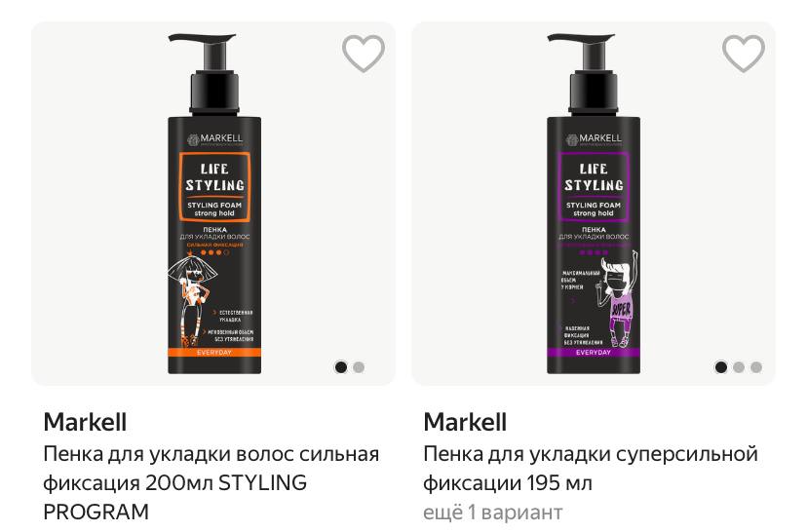The height and width of the screenshot is (532, 807).
Task: Click the pump dispenser of the purple bottle
Action: (589, 74)
